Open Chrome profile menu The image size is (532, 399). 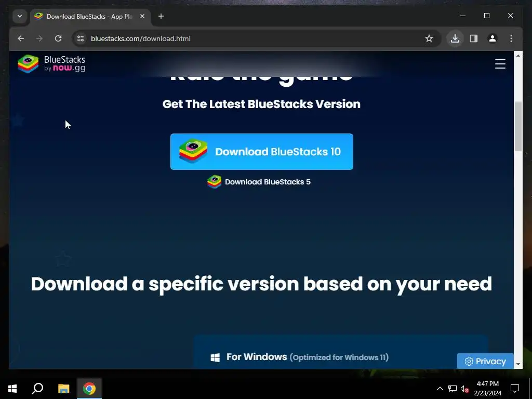[493, 38]
